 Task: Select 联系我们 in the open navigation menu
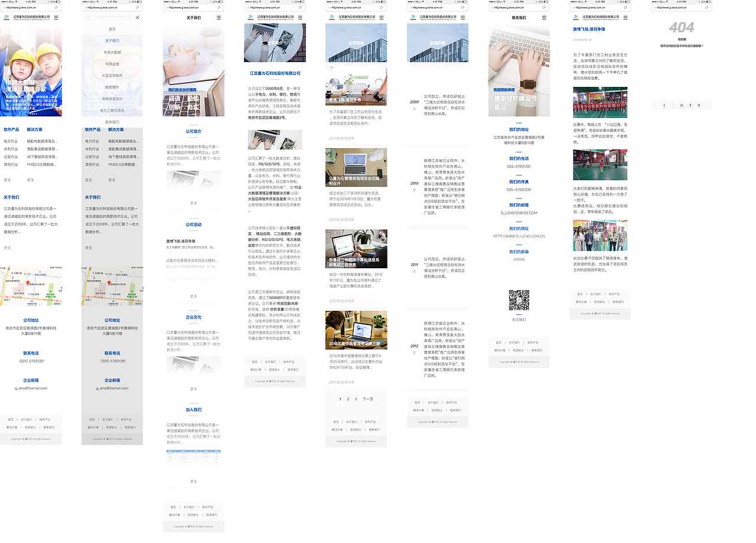tap(112, 122)
